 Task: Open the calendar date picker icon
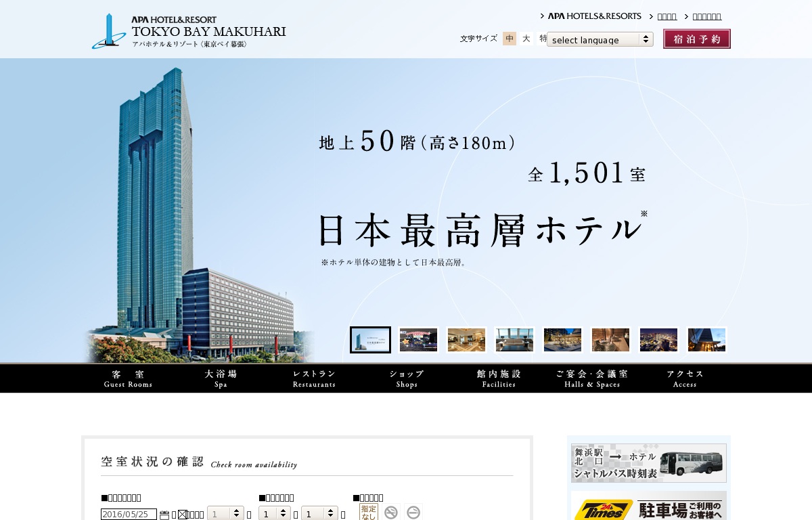point(164,515)
